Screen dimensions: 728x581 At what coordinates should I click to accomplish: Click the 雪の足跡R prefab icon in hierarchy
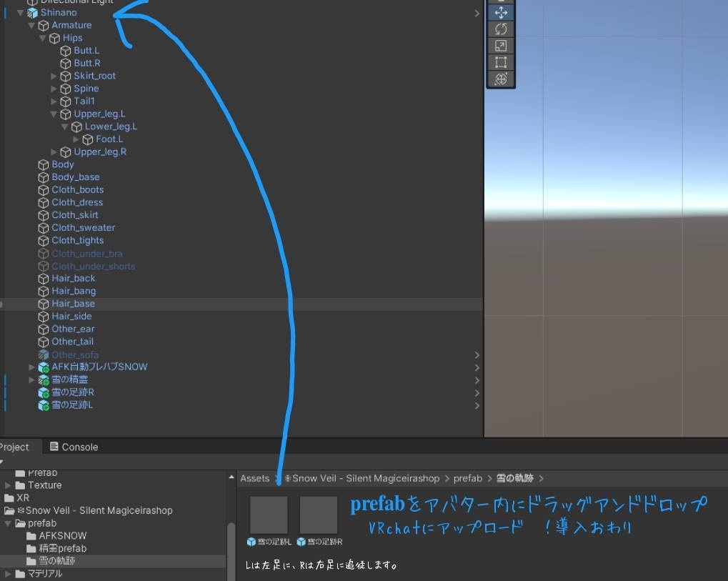44,392
